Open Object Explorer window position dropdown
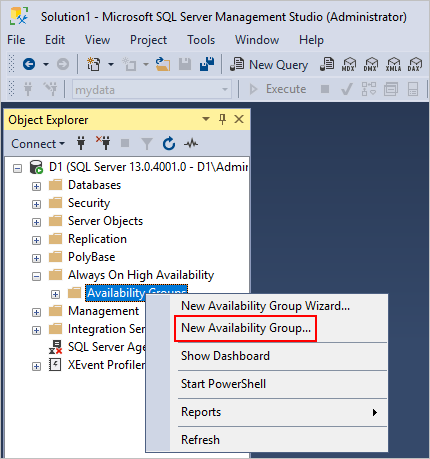Screen dimensions: 430x459 [x=206, y=119]
